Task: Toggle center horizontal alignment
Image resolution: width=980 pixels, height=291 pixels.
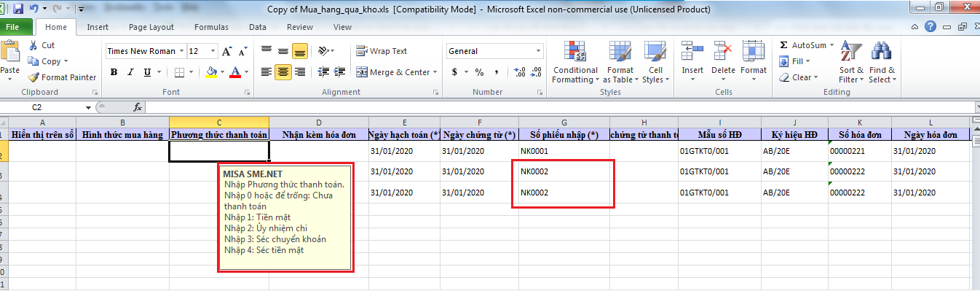Action: [x=282, y=72]
